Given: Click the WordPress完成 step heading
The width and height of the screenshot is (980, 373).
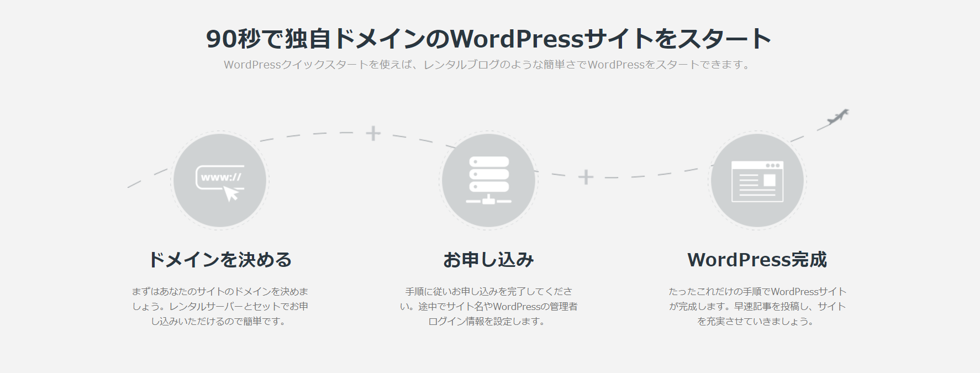Looking at the screenshot, I should pos(757,260).
